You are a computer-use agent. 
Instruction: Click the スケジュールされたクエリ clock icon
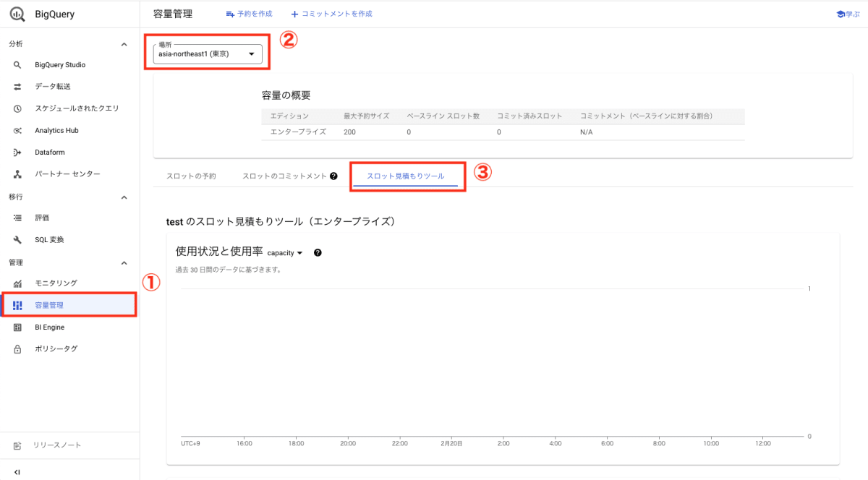(17, 108)
